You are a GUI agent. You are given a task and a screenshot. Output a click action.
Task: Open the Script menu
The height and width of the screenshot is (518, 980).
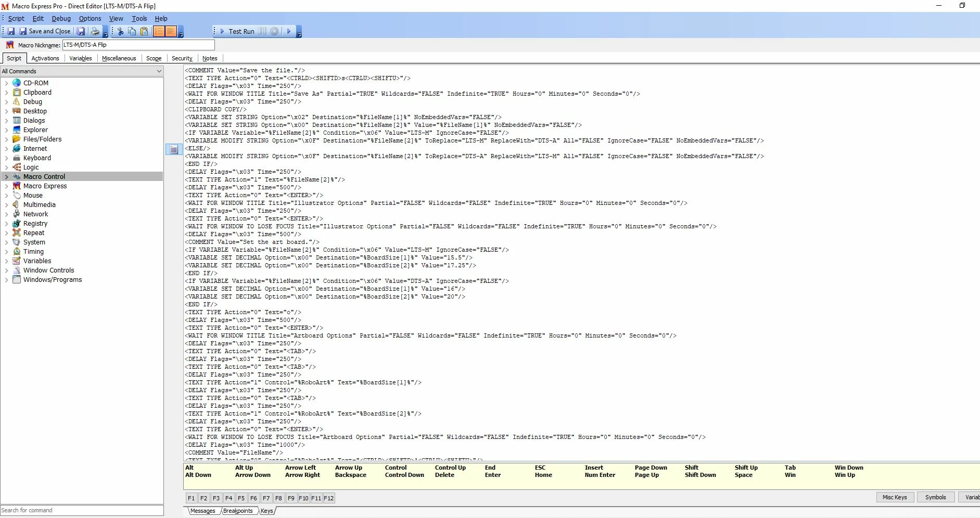point(16,18)
